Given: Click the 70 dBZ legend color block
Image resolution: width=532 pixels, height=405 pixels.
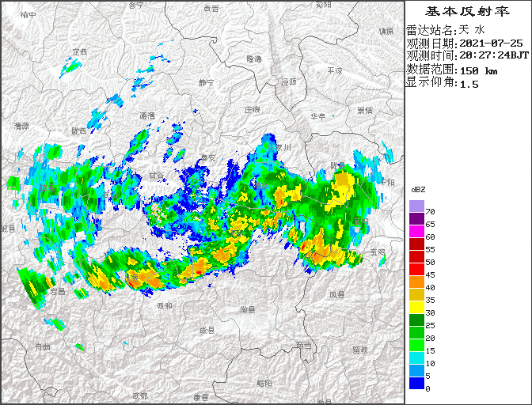Looking at the screenshot, I should [416, 206].
